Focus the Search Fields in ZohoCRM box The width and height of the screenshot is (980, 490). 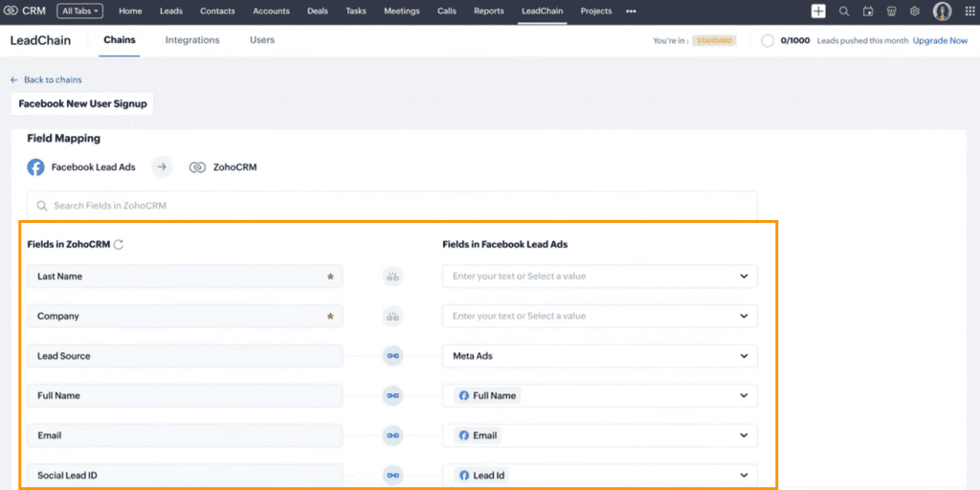click(391, 206)
